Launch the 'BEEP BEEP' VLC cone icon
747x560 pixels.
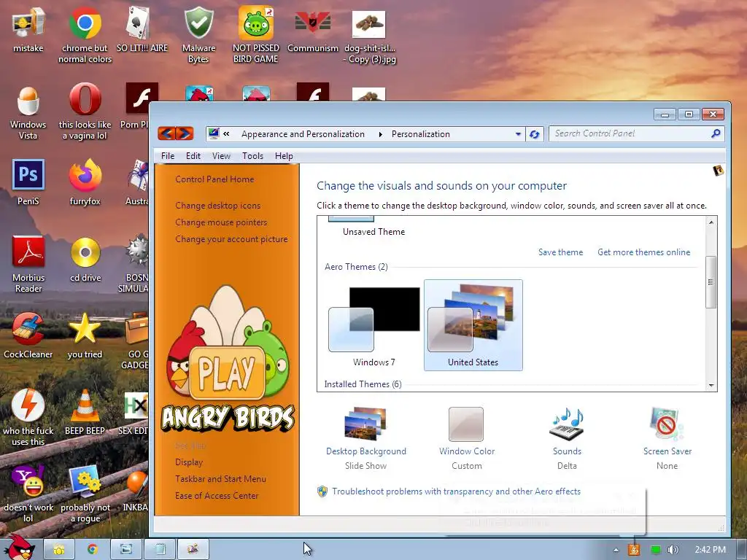coord(85,405)
